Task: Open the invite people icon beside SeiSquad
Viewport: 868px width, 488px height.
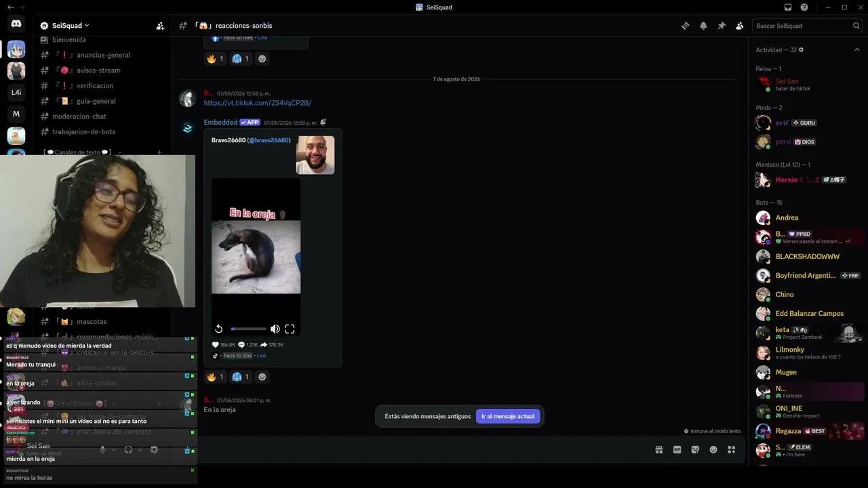Action: tap(160, 26)
